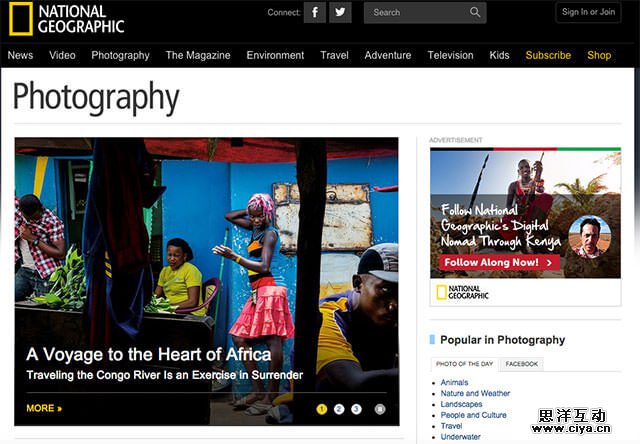This screenshot has height=444, width=640.
Task: Go to slide 1 of the carousel
Action: (x=322, y=409)
